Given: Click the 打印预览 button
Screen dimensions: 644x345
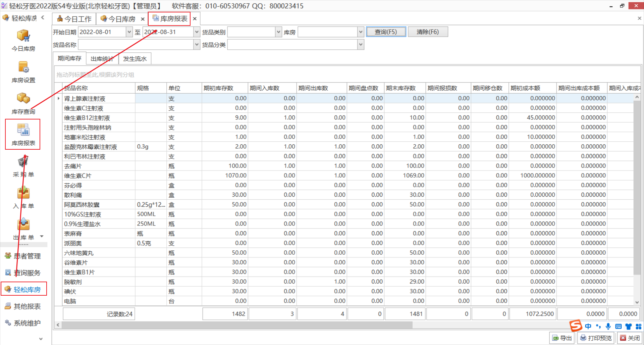Looking at the screenshot, I should click(x=596, y=338).
